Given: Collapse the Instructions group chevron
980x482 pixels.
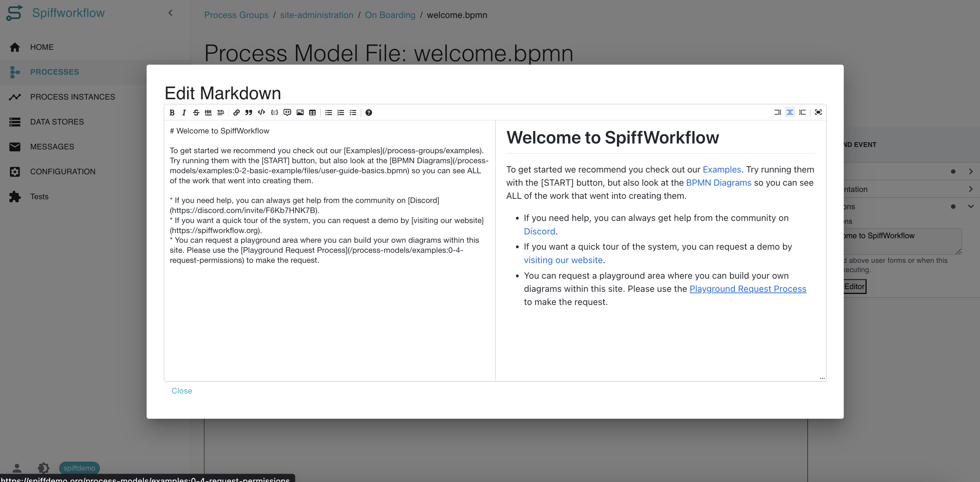Looking at the screenshot, I should tap(971, 206).
